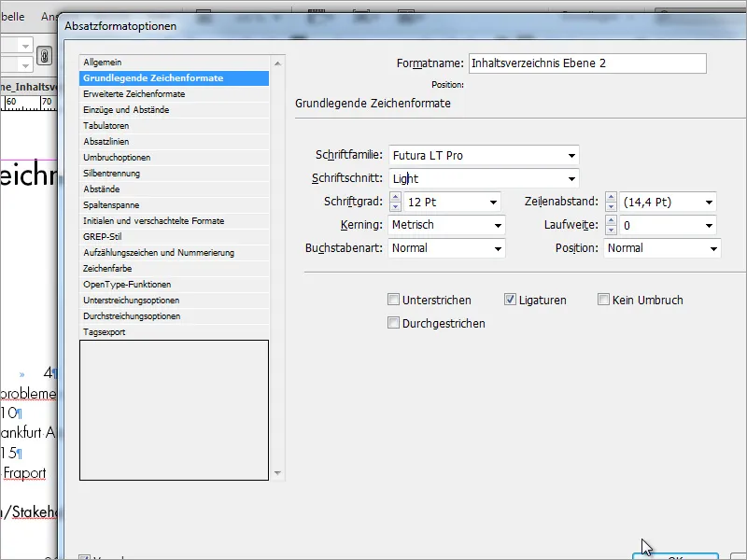The width and height of the screenshot is (747, 560).
Task: Open Silbentrennung category
Action: (174, 174)
